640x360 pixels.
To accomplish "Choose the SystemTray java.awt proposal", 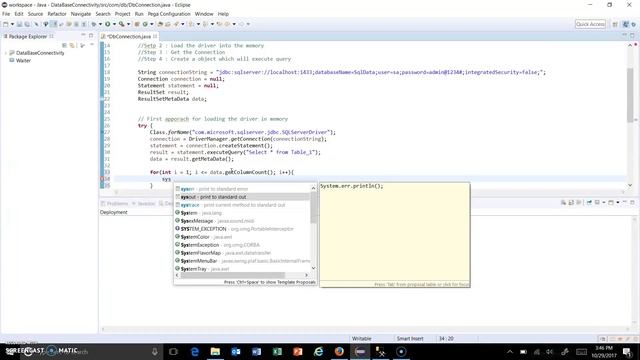I will [x=242, y=269].
